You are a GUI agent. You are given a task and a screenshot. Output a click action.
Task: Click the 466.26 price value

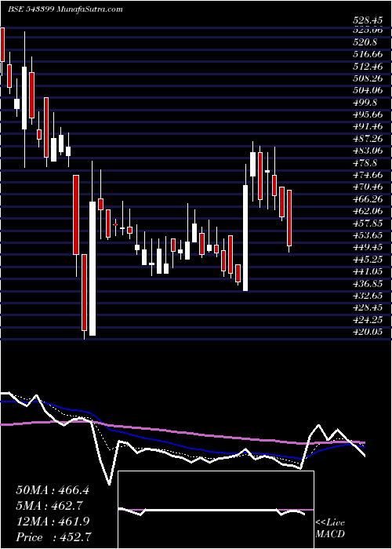click(x=367, y=199)
